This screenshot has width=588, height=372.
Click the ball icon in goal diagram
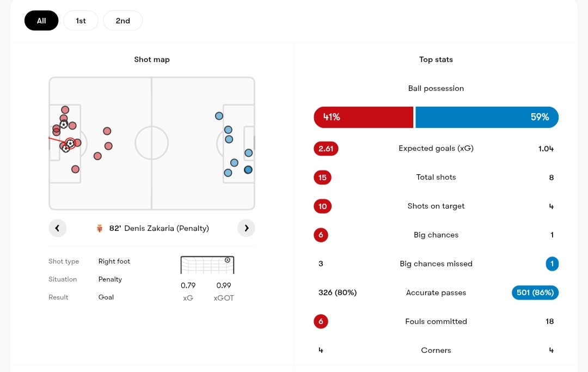coord(228,260)
